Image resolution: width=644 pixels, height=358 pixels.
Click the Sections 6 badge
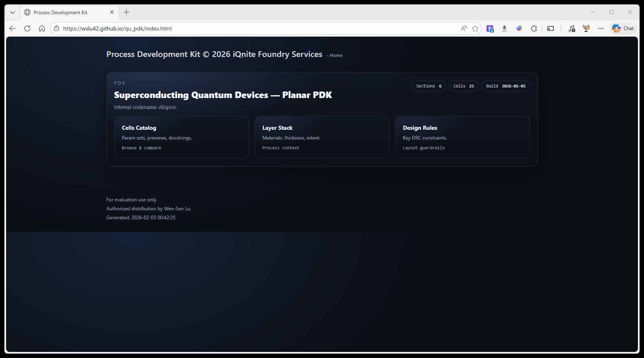(x=429, y=86)
